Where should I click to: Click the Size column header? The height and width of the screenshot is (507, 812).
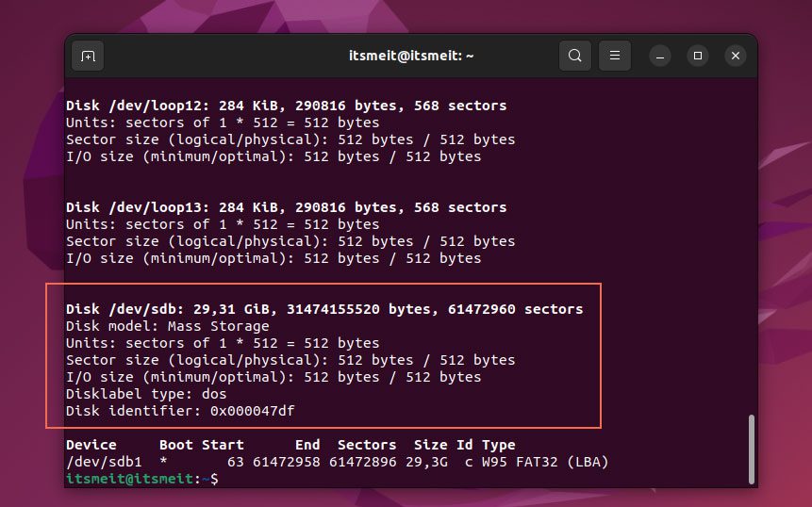[430, 445]
